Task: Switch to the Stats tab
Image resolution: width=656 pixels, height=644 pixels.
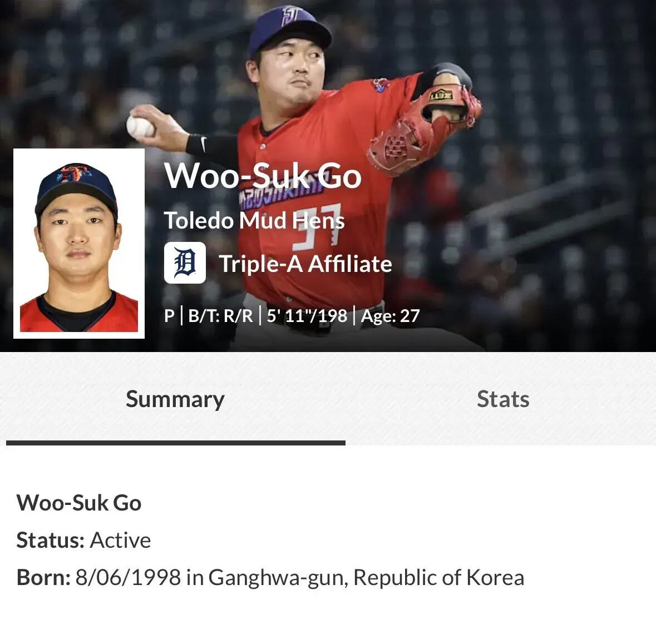Action: [x=503, y=399]
